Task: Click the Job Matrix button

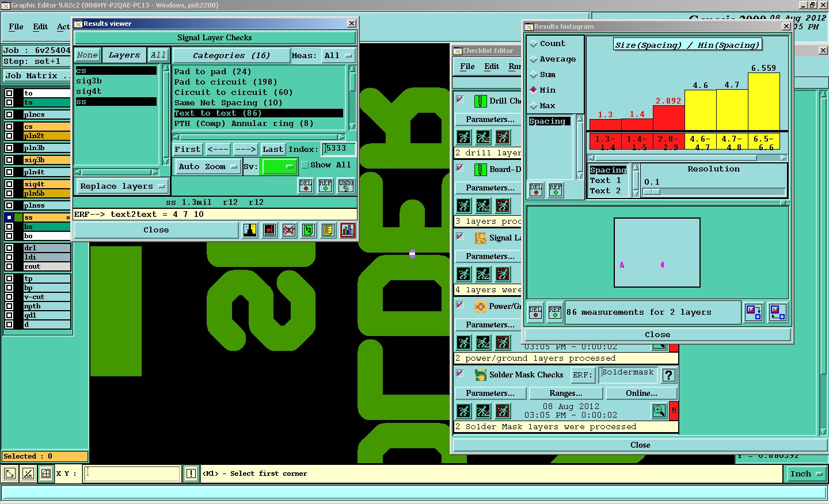Action: (37, 76)
